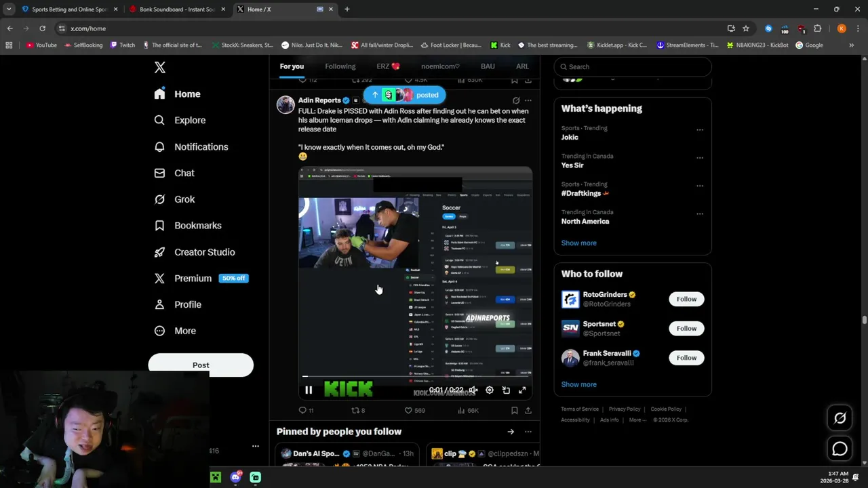The width and height of the screenshot is (868, 488).
Task: Click the Search input field
Action: 633,66
